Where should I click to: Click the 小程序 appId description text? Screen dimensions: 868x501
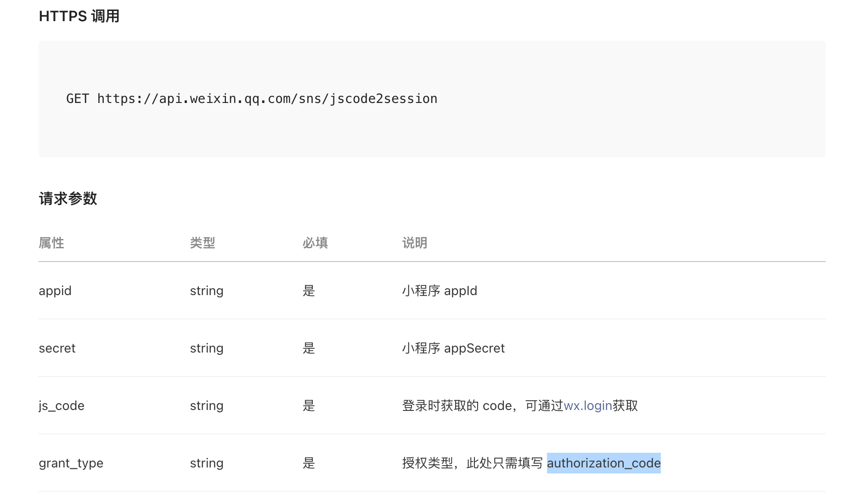pos(440,290)
